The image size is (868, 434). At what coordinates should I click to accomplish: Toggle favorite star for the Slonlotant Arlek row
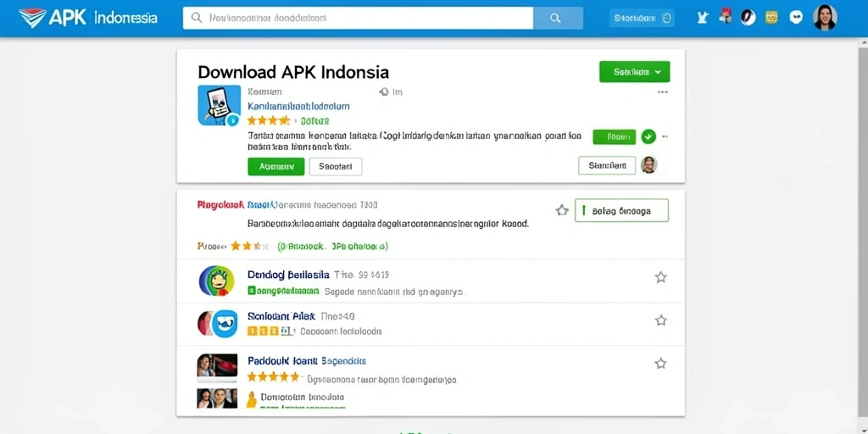(660, 320)
